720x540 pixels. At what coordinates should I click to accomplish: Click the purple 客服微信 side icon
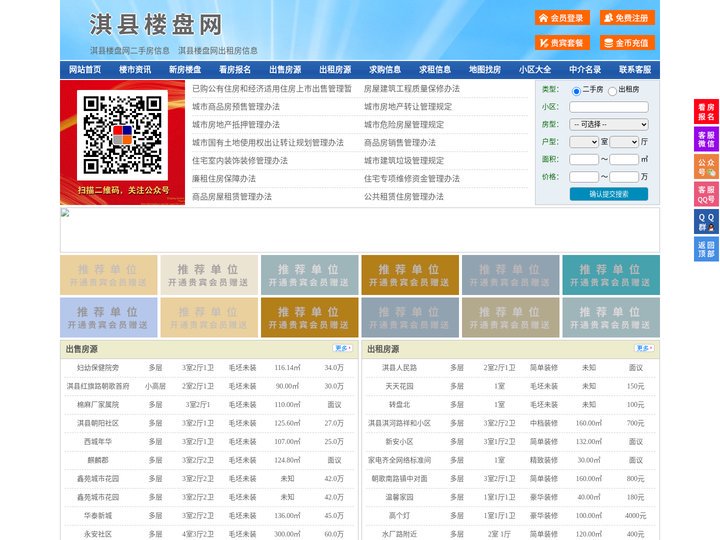706,139
